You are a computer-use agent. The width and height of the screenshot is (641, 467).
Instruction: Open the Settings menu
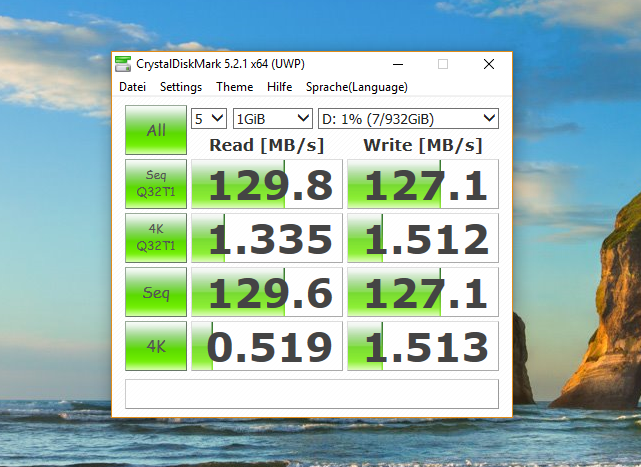(181, 87)
